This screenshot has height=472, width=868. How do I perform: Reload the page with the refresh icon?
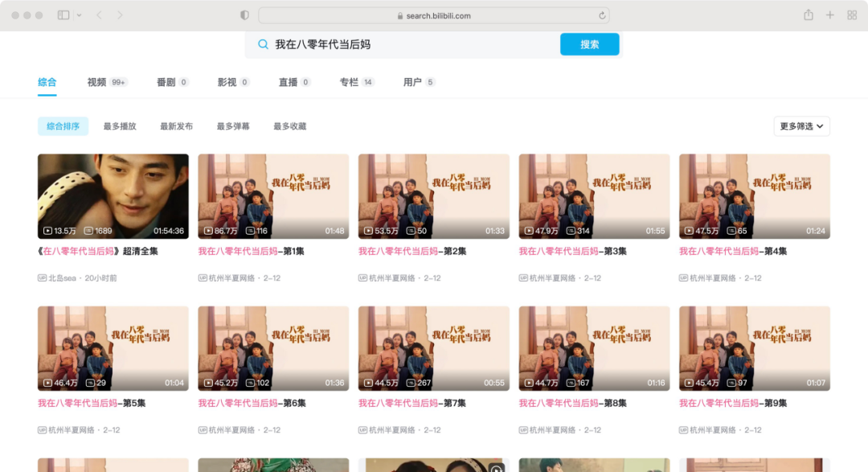coord(602,15)
